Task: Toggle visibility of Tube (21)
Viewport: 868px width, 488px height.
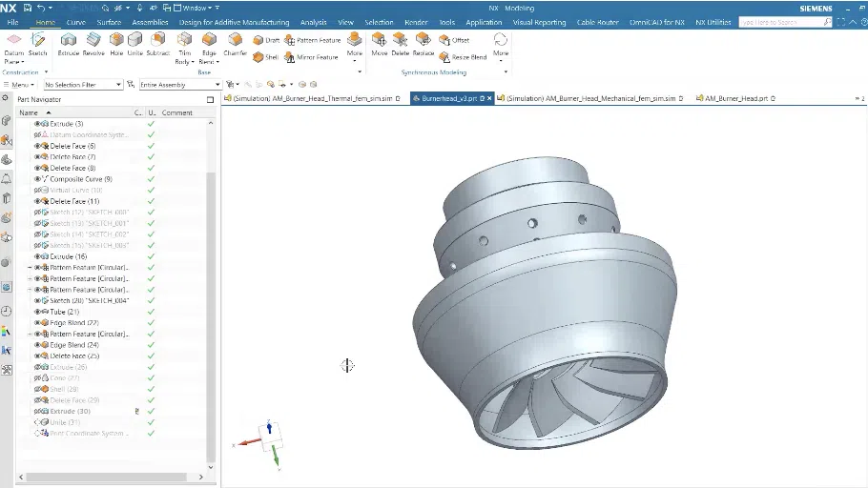Action: [x=37, y=312]
